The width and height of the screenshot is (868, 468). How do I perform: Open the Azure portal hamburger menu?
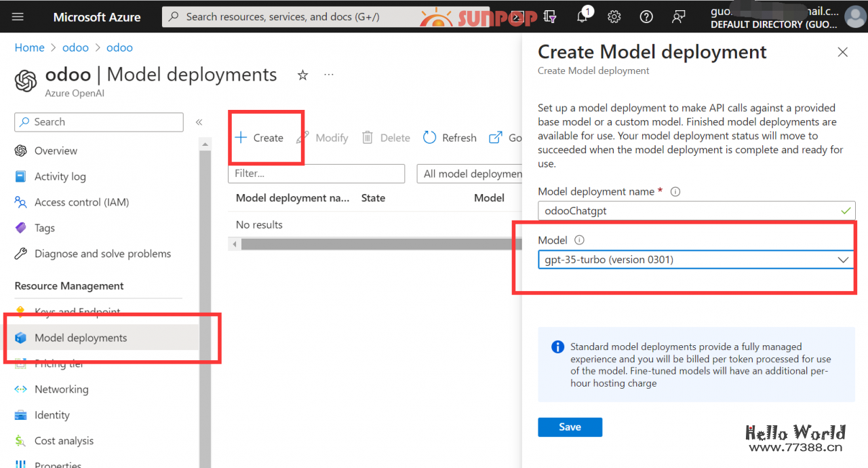click(18, 16)
